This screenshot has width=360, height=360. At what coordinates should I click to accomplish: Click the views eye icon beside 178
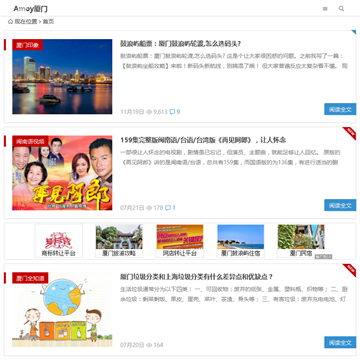point(149,208)
